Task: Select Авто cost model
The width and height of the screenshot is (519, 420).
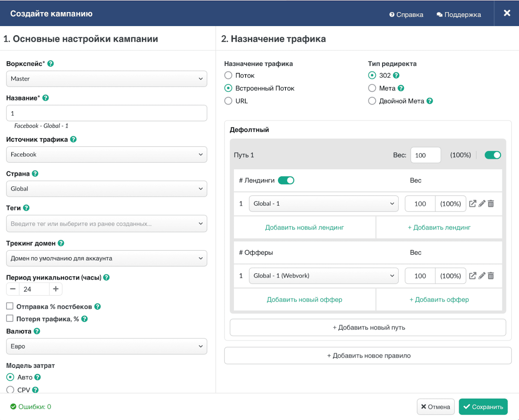Action: point(11,377)
